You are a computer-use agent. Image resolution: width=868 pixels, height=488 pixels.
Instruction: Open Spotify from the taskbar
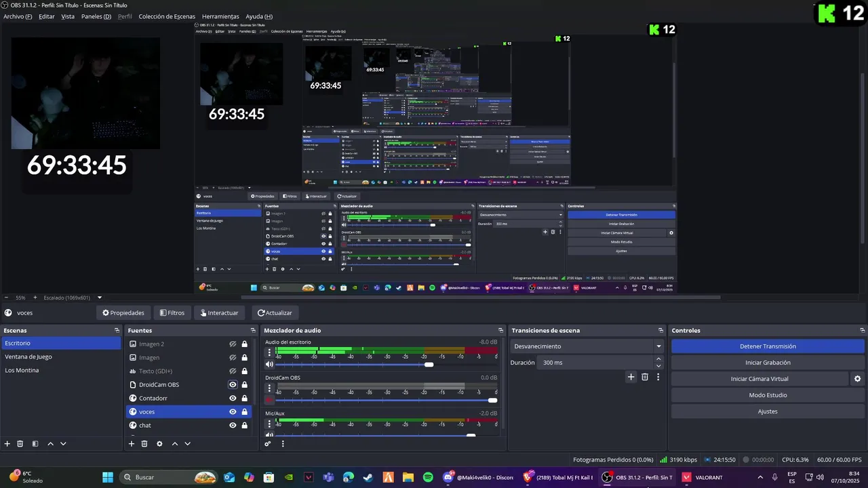click(x=428, y=477)
